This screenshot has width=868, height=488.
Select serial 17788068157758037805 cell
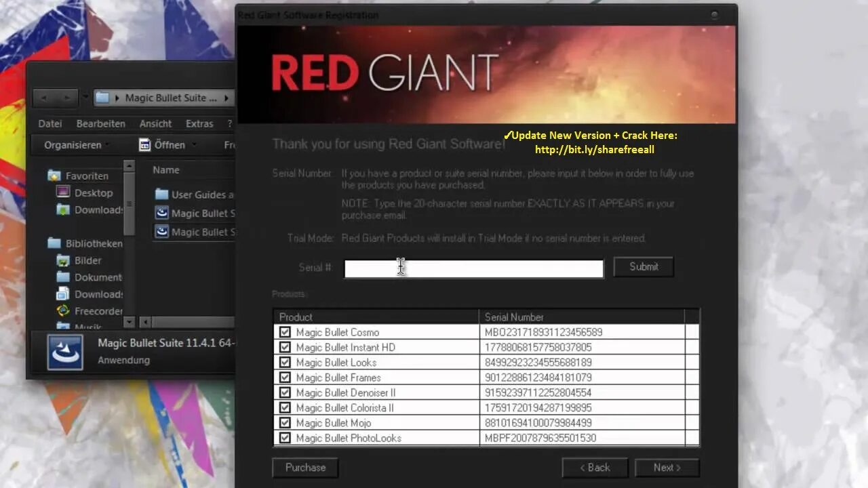582,347
